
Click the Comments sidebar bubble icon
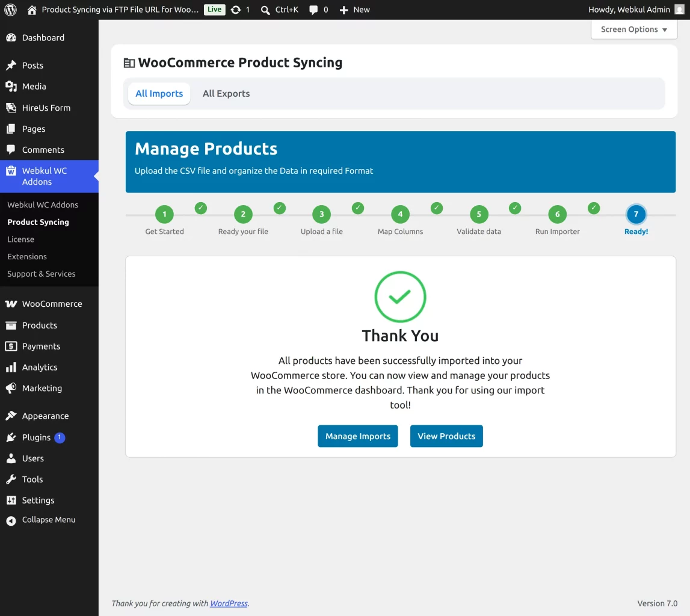coord(11,150)
